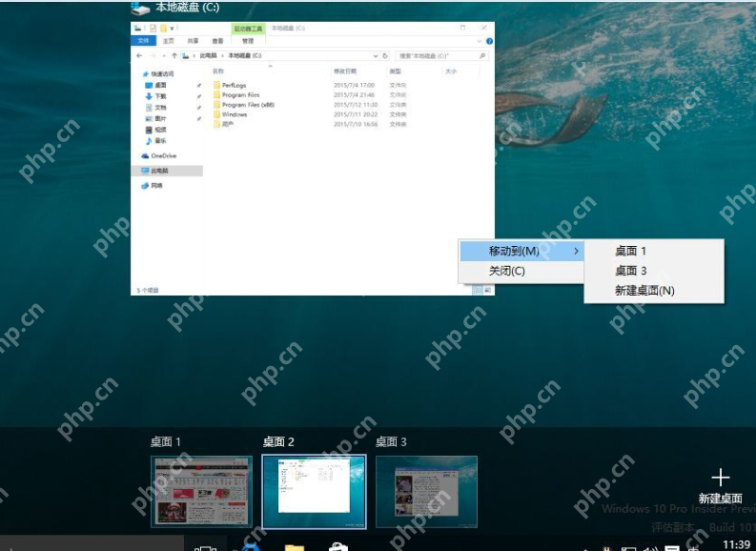Open 下载 downloads arrow in navigation pane

coord(149,96)
